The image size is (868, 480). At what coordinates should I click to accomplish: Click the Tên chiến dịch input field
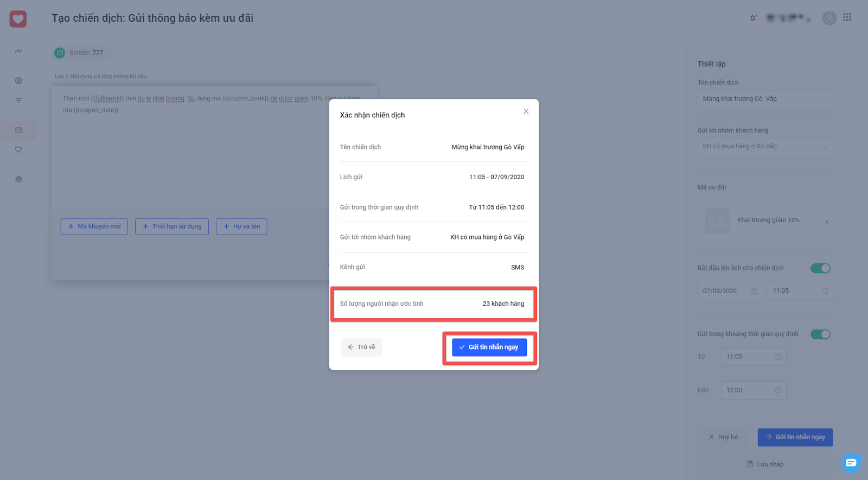click(765, 99)
